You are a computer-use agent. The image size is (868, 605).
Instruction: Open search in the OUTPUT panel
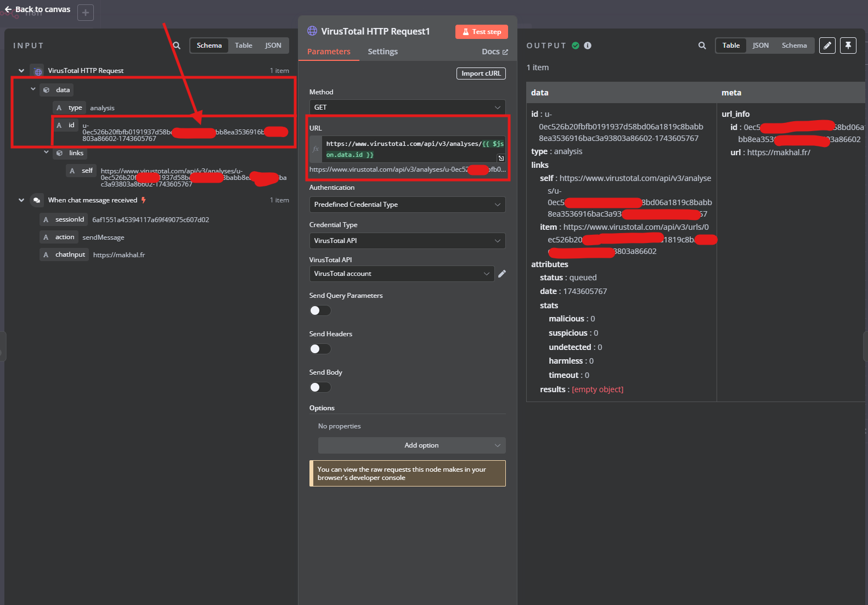[702, 46]
